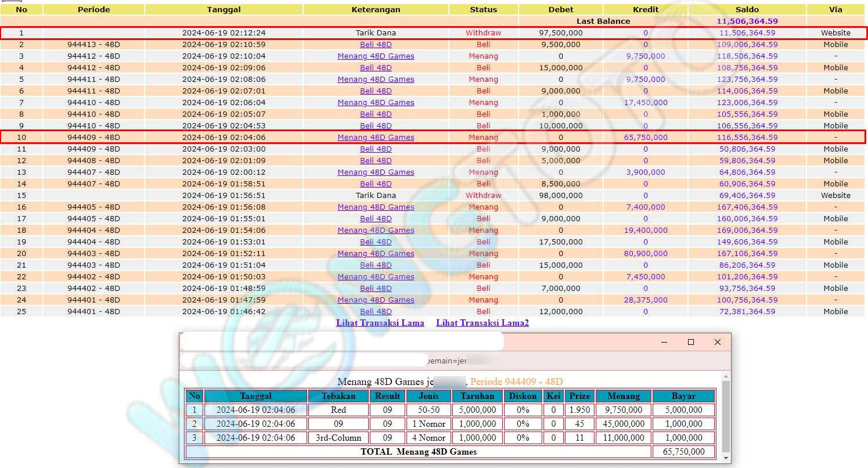Click the Keterangan column header
868x468 pixels.
point(376,9)
